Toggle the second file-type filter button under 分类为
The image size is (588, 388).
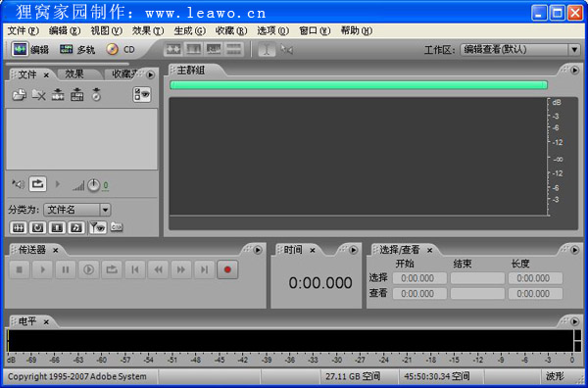coord(37,227)
